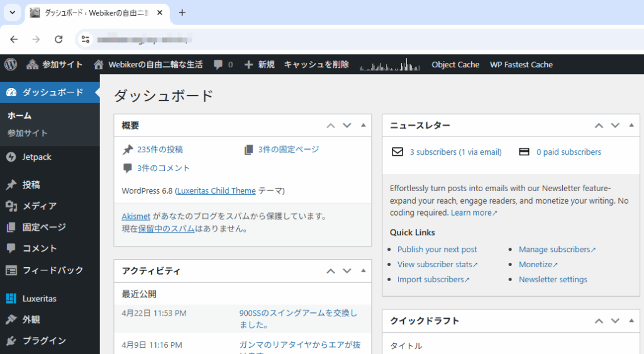Open the comments bubble in admin bar

(223, 65)
